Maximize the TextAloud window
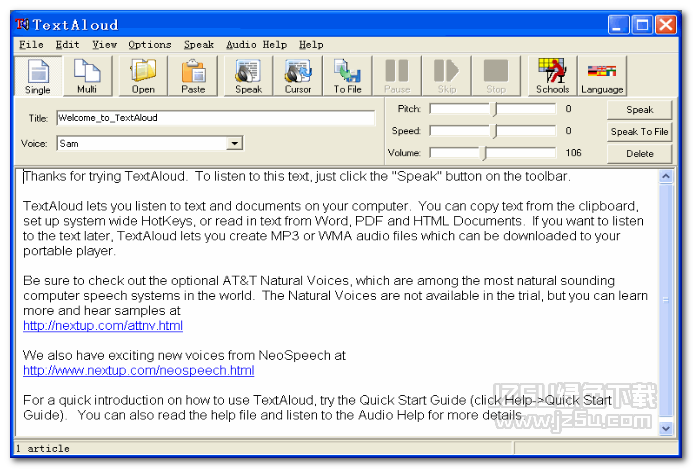 (x=642, y=24)
